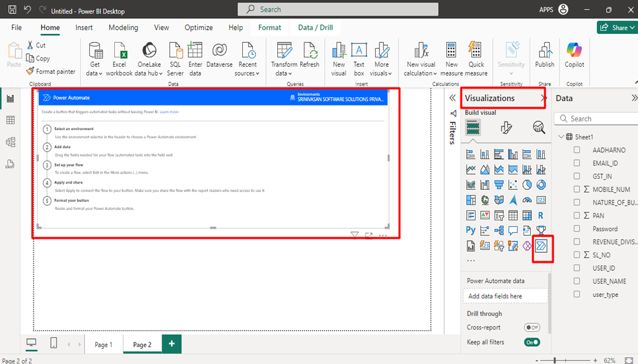This screenshot has width=638, height=364.
Task: Open Dataverse connector
Action: click(x=219, y=55)
